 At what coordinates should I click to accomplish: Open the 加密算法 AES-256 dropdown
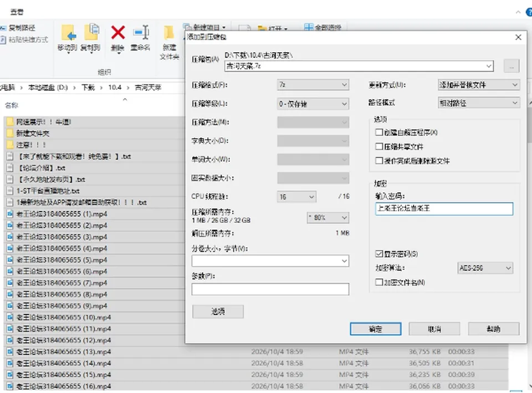[x=485, y=268]
